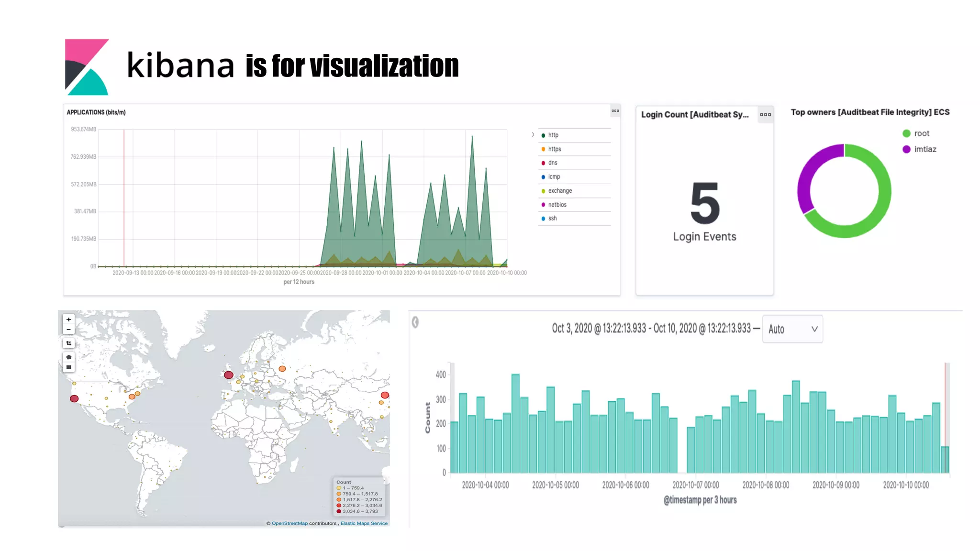Open the Applications panel options menu
This screenshot has width=980, height=551.
[615, 111]
